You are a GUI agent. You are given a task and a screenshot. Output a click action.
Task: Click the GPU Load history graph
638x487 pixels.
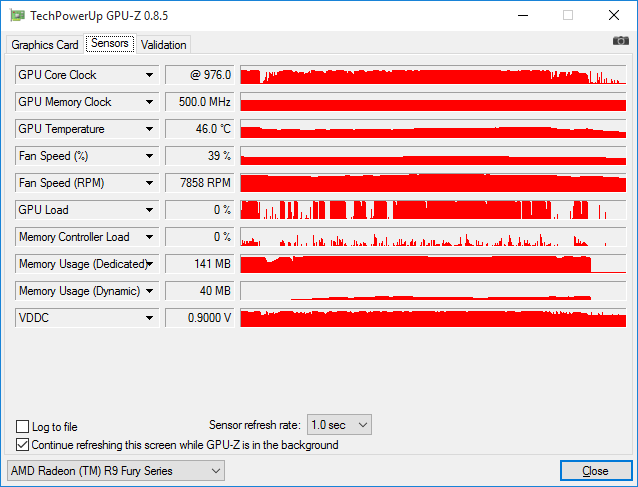coord(433,210)
